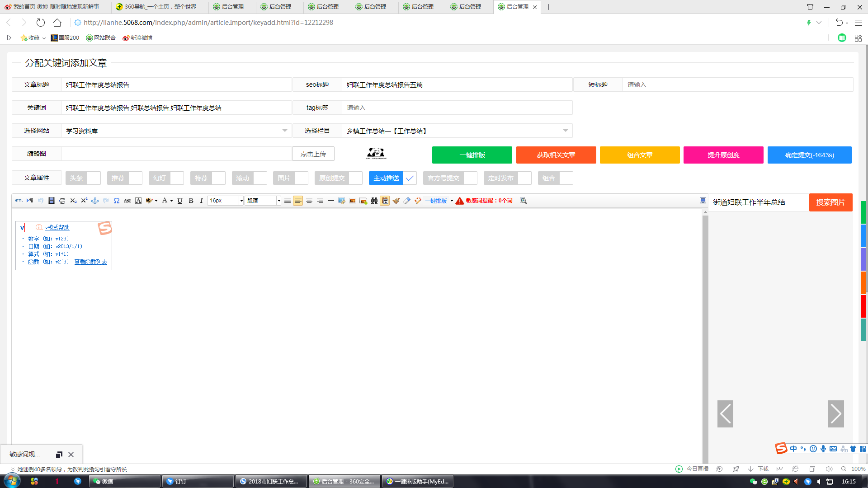Open the font color picker arrow

tap(171, 201)
